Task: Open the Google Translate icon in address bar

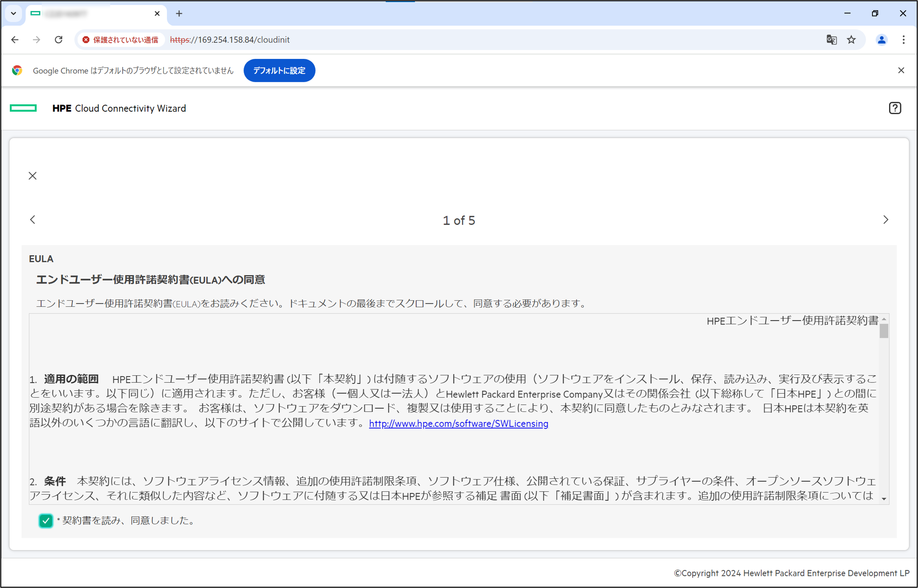Action: [831, 40]
